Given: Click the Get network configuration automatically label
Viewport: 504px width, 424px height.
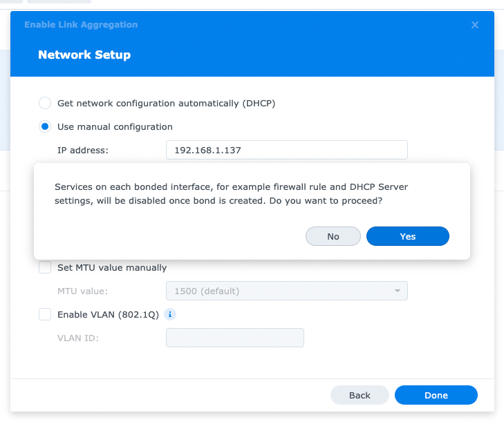Looking at the screenshot, I should point(166,104).
